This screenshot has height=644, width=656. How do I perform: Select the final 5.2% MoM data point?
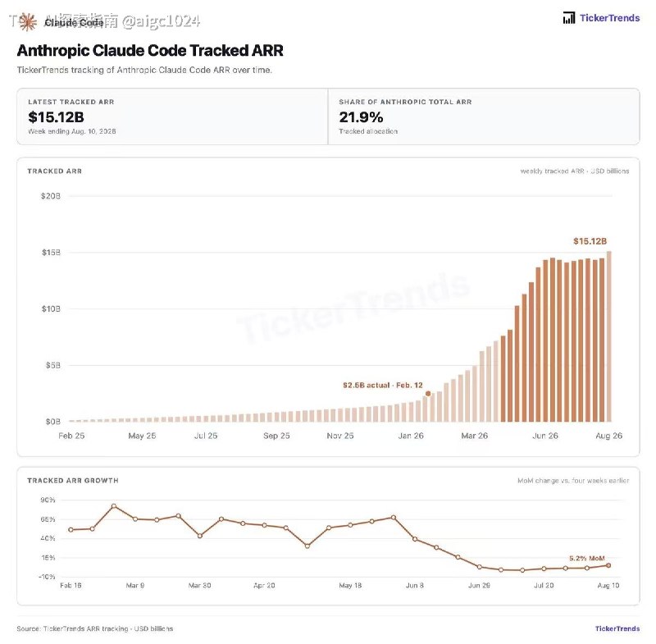pos(608,565)
